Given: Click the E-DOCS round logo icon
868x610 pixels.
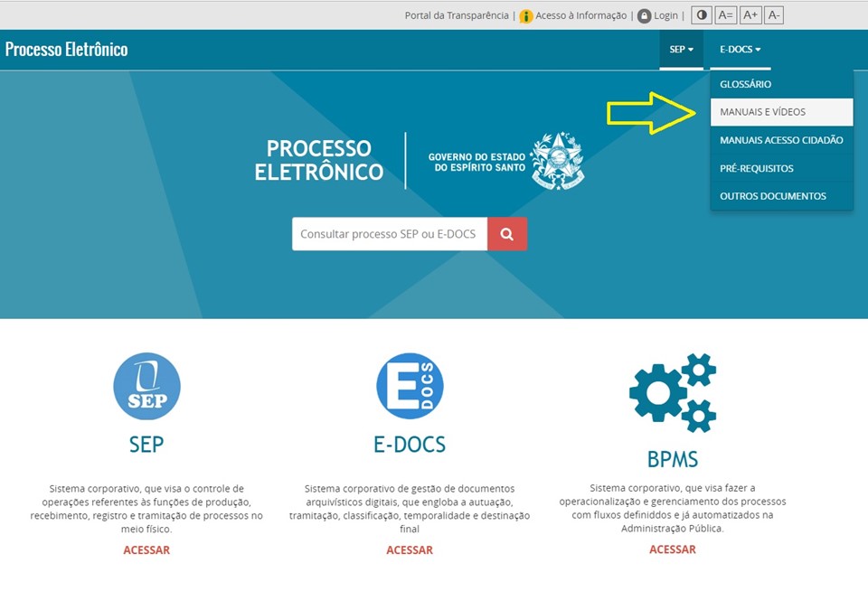Looking at the screenshot, I should 410,386.
